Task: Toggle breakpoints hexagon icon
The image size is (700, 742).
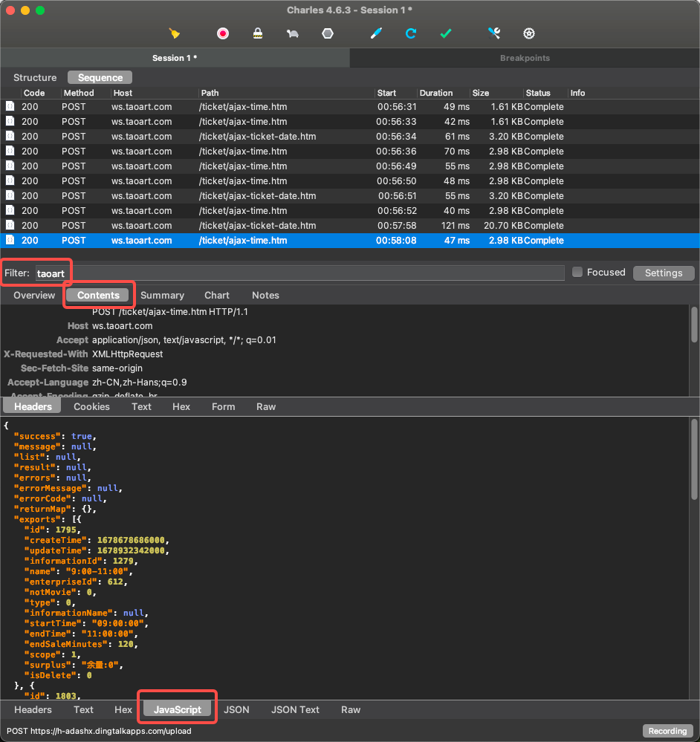Action: (328, 33)
